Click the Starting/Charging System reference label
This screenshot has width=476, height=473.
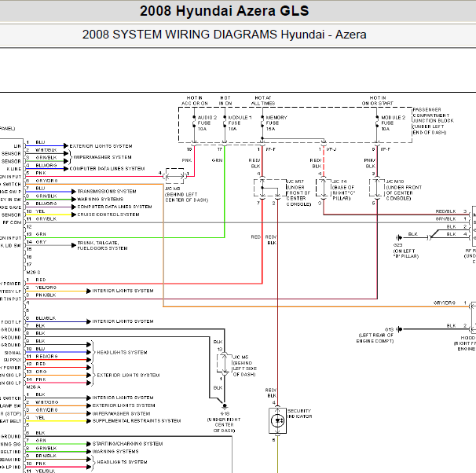pos(127,444)
